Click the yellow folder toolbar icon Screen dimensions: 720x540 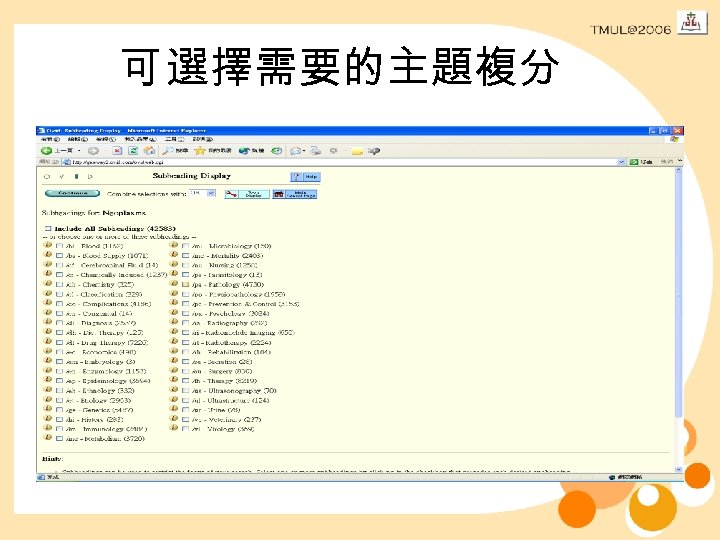click(x=357, y=151)
